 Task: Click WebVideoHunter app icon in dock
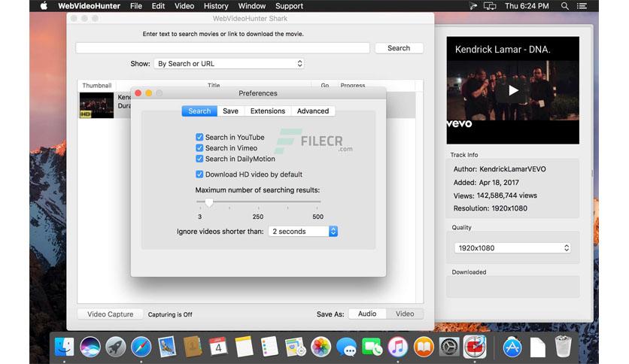tap(475, 347)
